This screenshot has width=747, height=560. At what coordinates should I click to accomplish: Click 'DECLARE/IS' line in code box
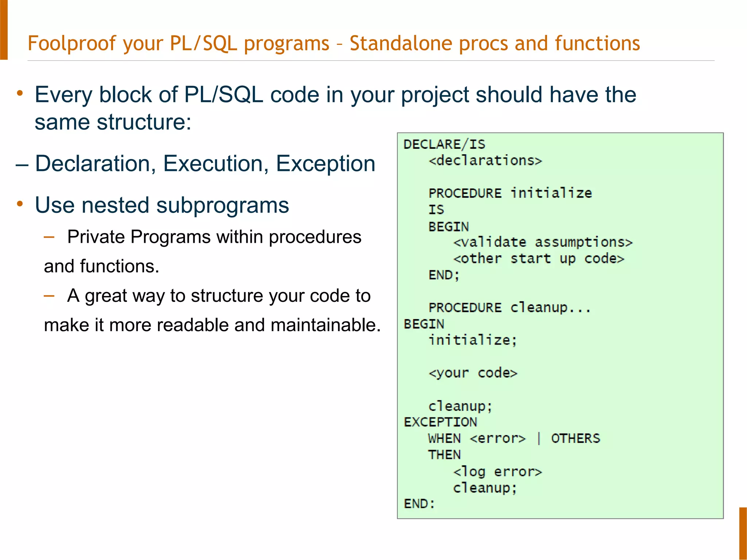point(444,144)
